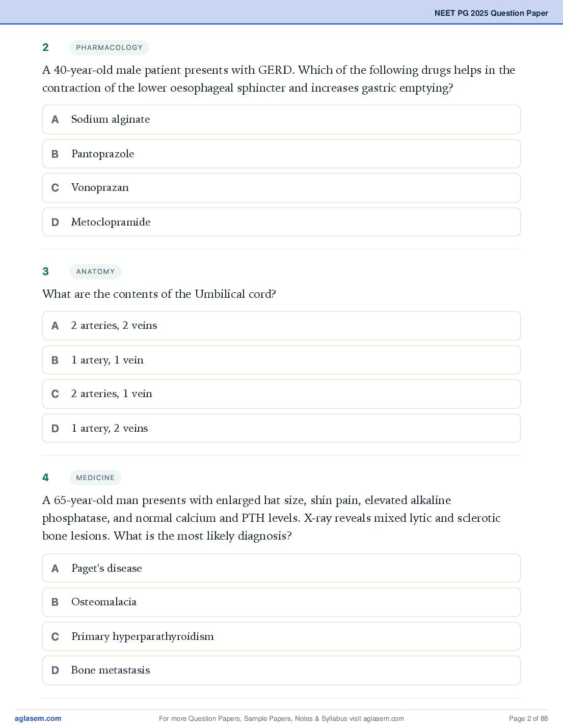Select option A Sodium alginate
The height and width of the screenshot is (728, 563).
[281, 120]
